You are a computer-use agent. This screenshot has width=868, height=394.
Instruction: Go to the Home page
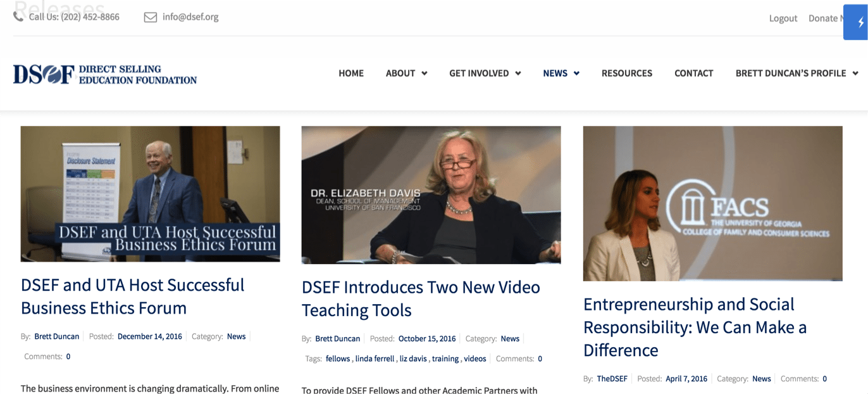[x=351, y=73]
